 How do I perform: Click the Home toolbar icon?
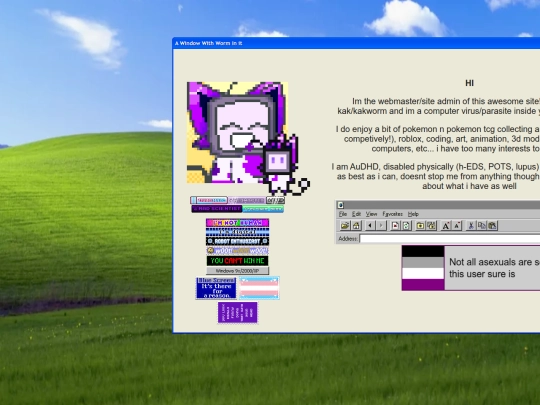[x=356, y=226]
